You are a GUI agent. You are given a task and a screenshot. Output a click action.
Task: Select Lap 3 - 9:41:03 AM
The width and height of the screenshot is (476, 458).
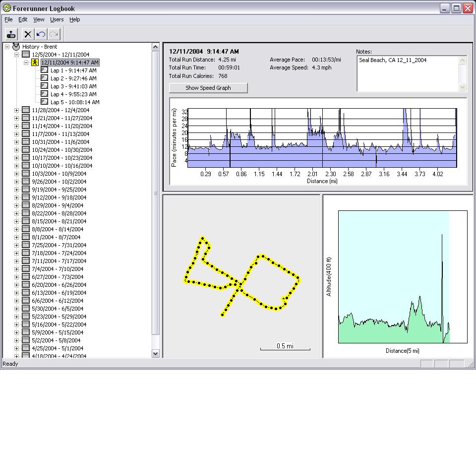(x=73, y=86)
